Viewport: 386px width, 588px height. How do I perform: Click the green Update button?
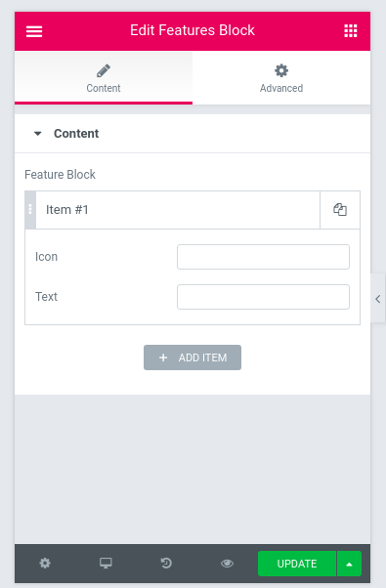(x=297, y=564)
